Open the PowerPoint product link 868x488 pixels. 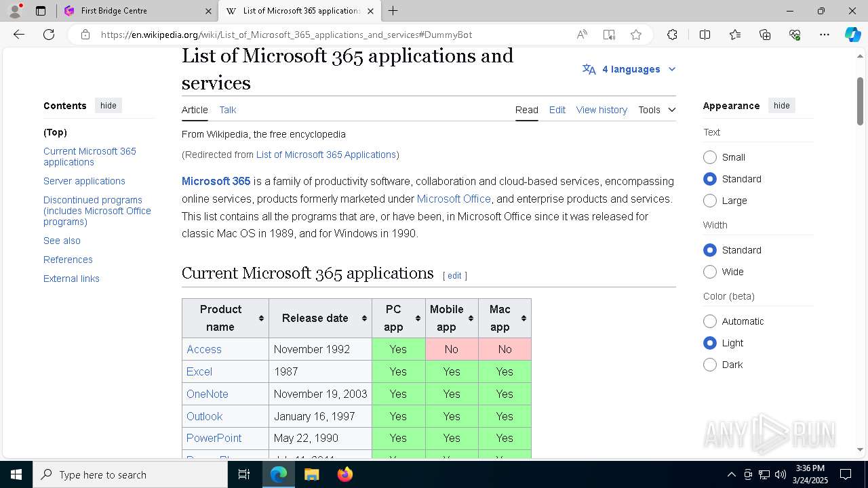click(x=214, y=438)
